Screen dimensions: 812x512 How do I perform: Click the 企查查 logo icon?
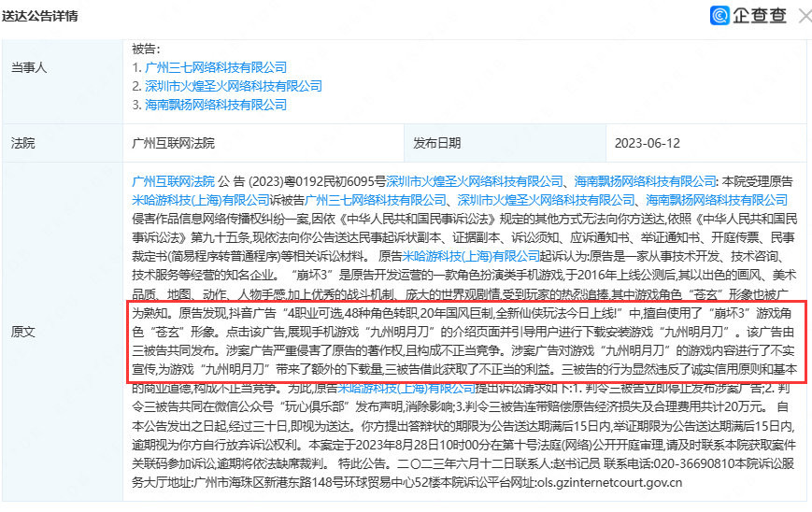(x=719, y=16)
